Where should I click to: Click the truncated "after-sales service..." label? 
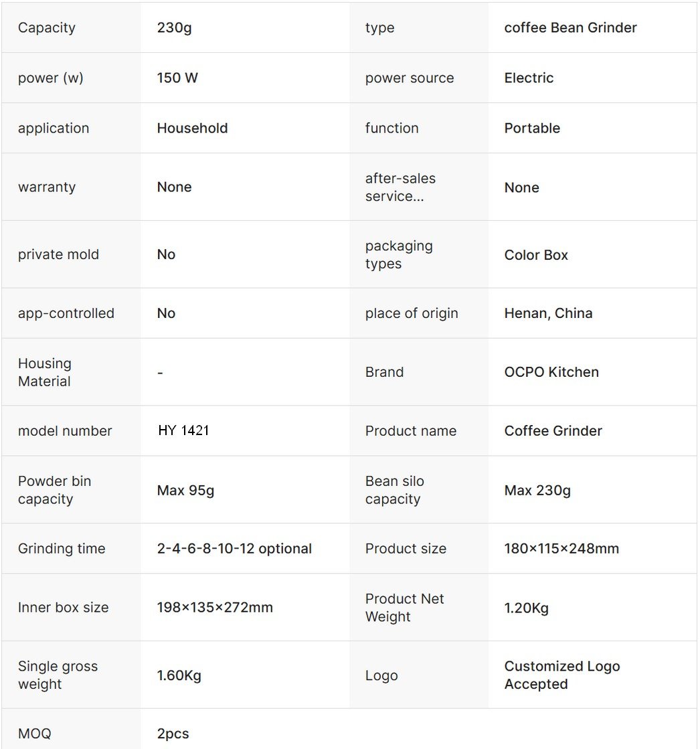tap(400, 187)
